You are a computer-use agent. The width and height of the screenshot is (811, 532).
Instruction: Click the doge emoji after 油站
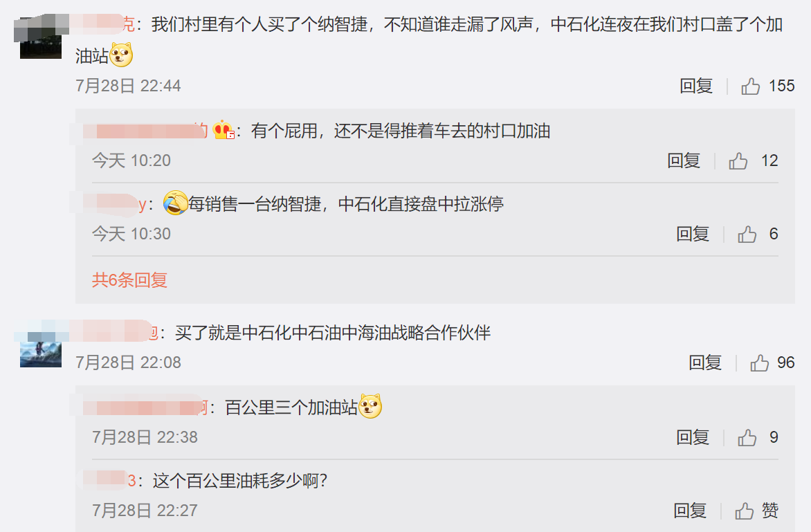coord(121,55)
